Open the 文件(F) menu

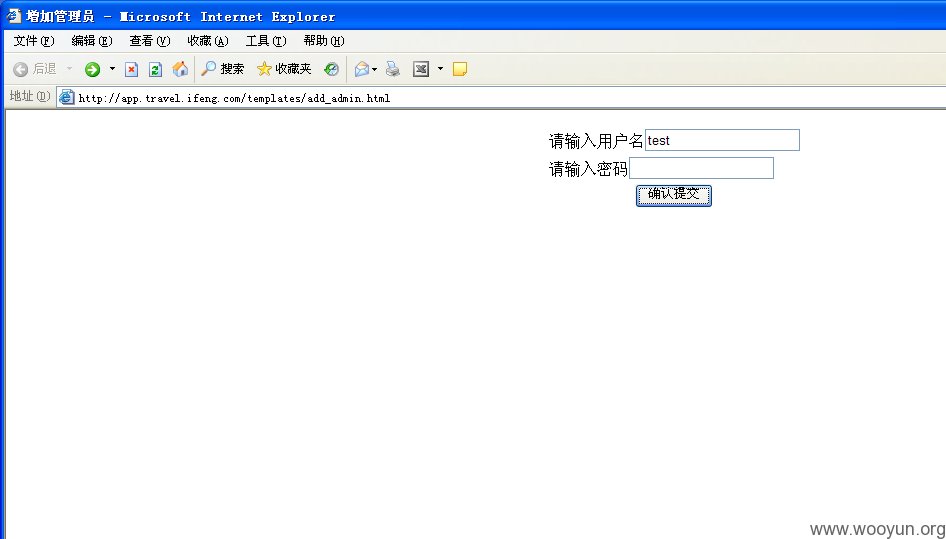(34, 41)
